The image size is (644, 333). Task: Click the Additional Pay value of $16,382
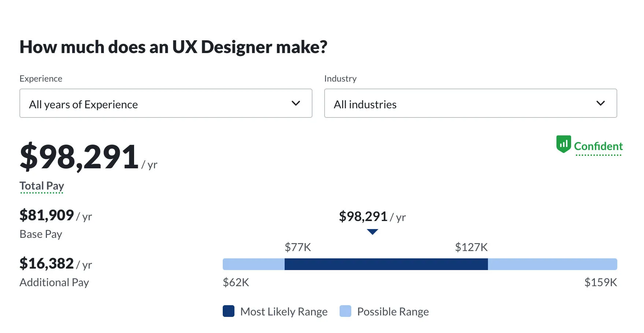46,264
